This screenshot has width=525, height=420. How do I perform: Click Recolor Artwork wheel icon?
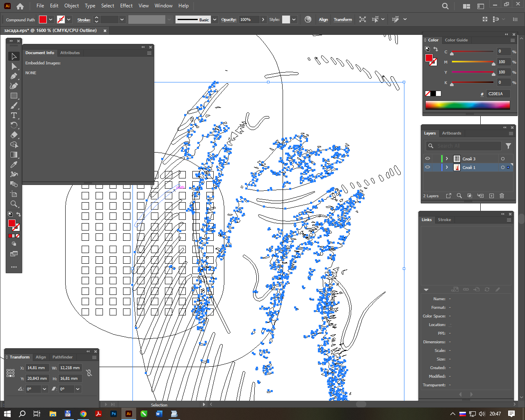tap(308, 19)
